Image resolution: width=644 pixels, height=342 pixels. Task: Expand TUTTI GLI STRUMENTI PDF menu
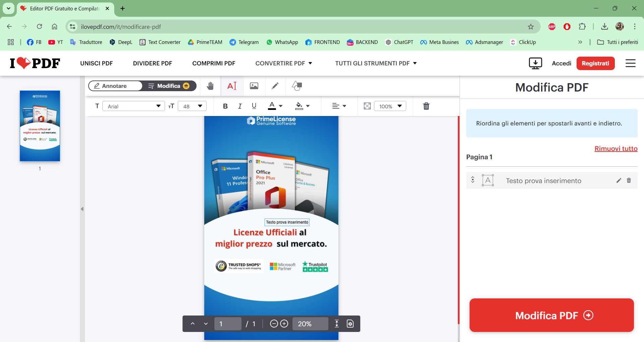pos(376,63)
